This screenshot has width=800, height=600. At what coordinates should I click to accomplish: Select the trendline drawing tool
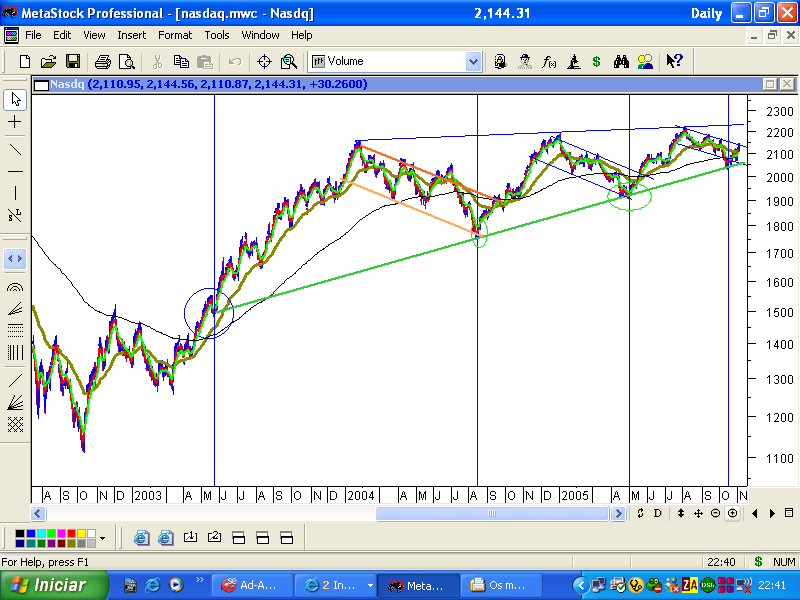point(14,150)
